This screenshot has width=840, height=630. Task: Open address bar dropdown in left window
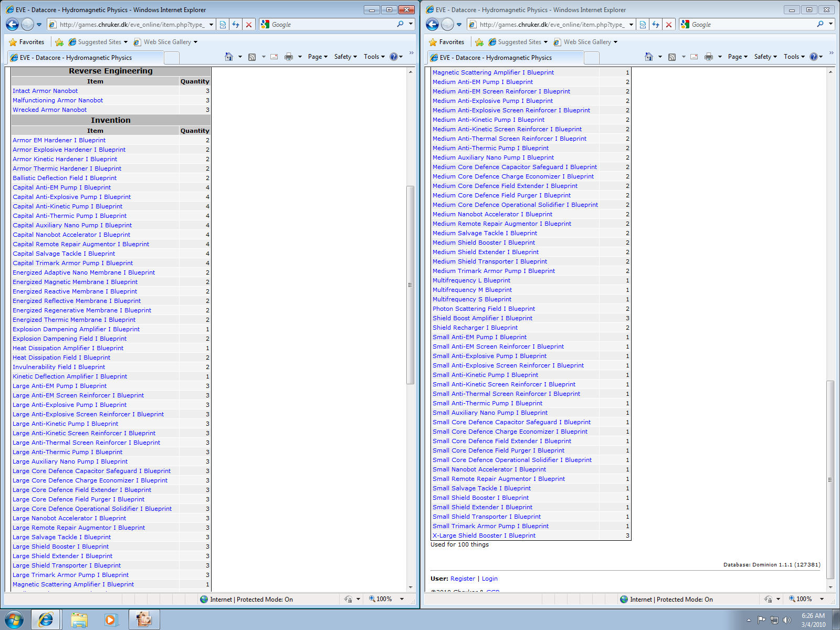point(211,24)
